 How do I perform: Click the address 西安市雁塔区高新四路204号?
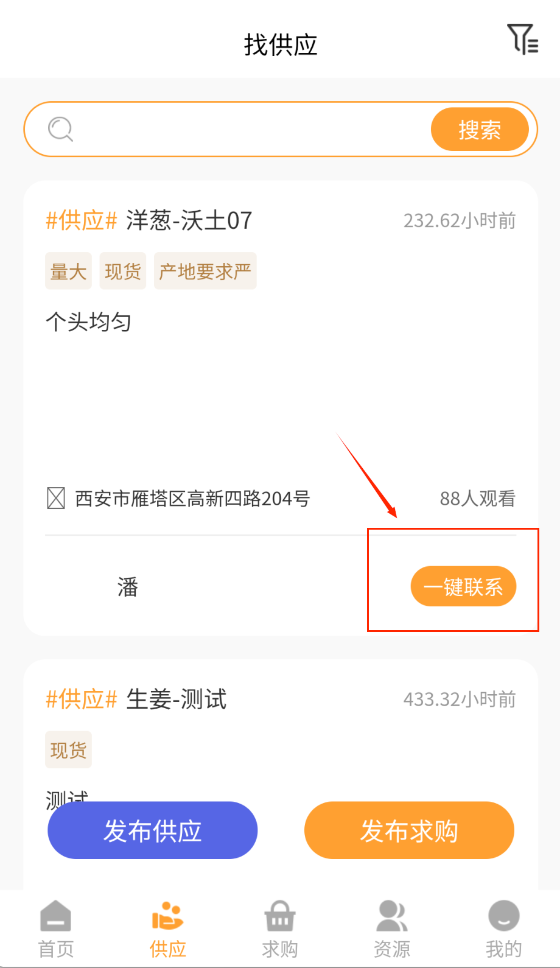[192, 499]
